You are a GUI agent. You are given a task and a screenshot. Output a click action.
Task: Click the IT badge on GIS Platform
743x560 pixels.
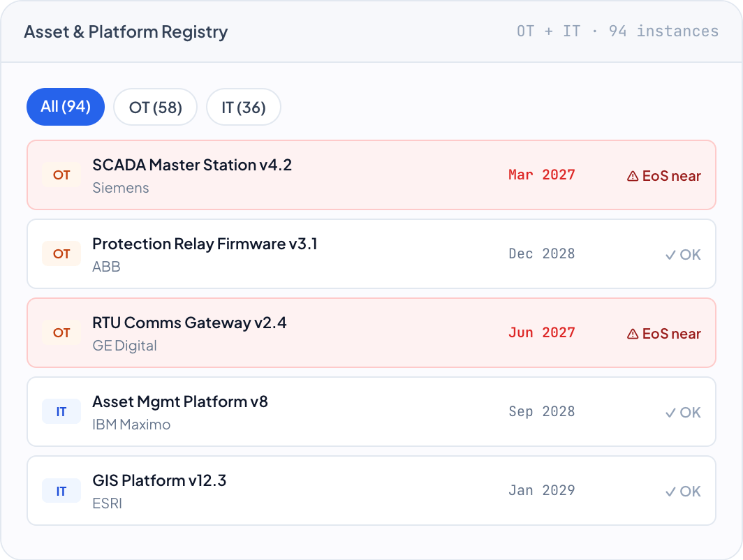tap(61, 492)
